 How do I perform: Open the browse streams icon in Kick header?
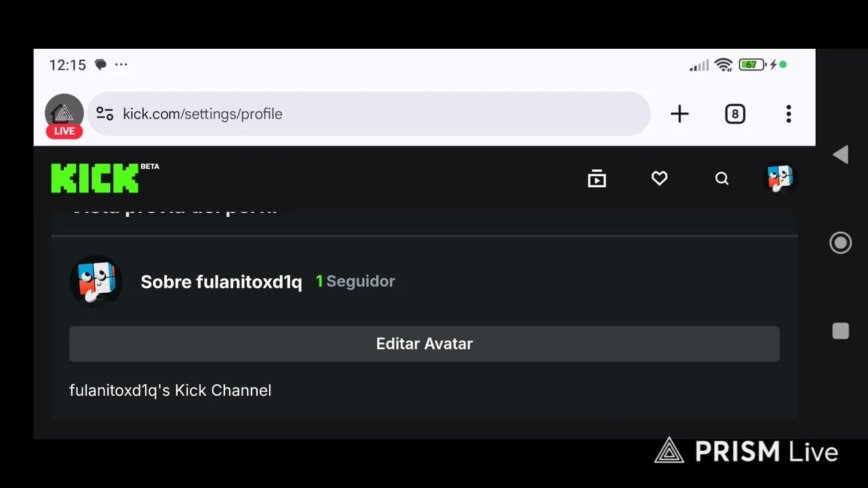point(597,178)
